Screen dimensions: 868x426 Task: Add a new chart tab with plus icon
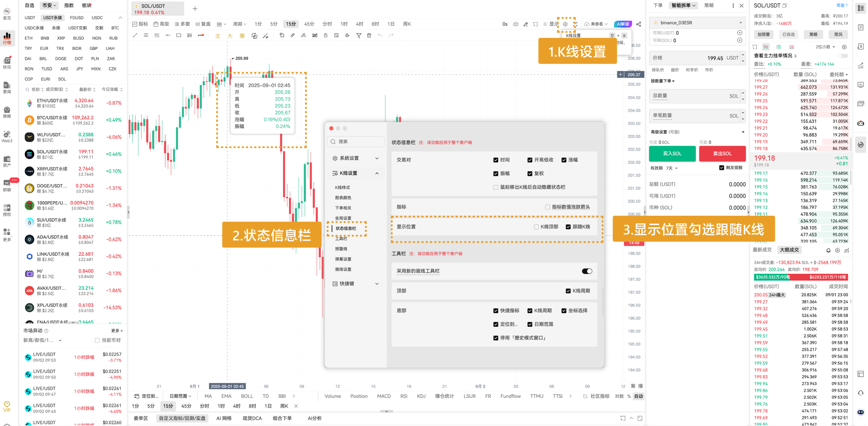[195, 8]
